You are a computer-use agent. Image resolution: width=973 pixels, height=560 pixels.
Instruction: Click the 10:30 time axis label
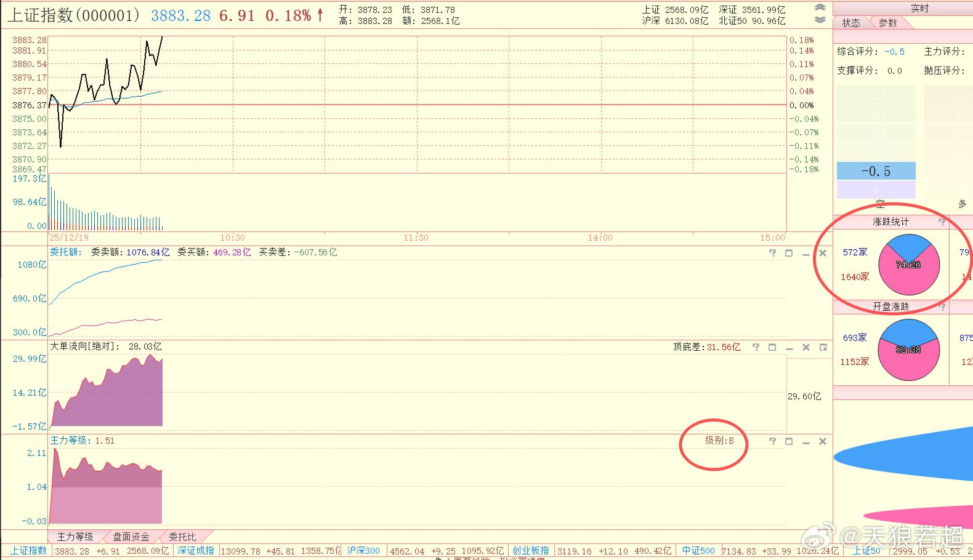tap(232, 238)
